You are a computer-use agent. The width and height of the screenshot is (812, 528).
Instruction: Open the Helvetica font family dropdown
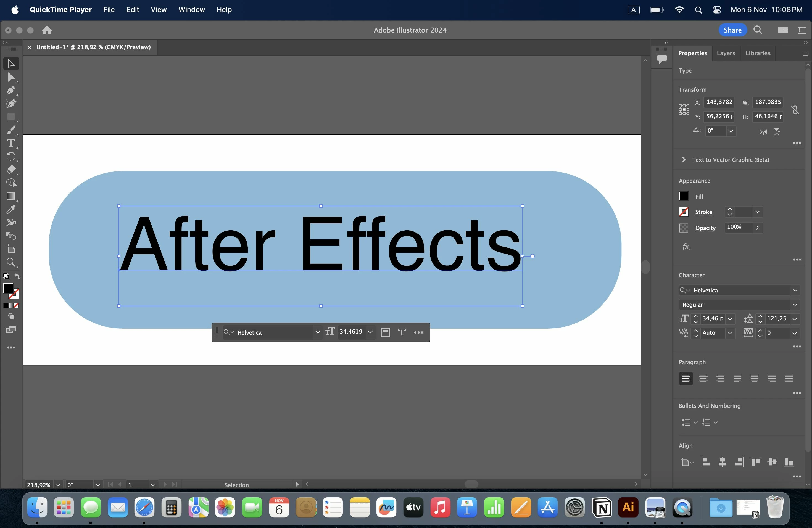tap(795, 290)
